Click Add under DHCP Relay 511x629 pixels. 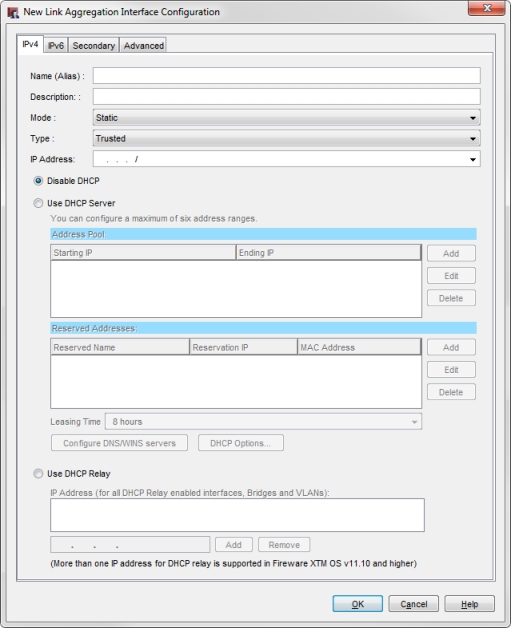233,545
